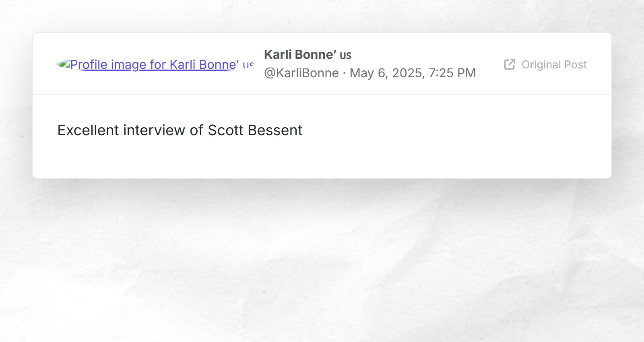
Task: Click the US flag emoji after Karli Bonne'
Action: (347, 55)
